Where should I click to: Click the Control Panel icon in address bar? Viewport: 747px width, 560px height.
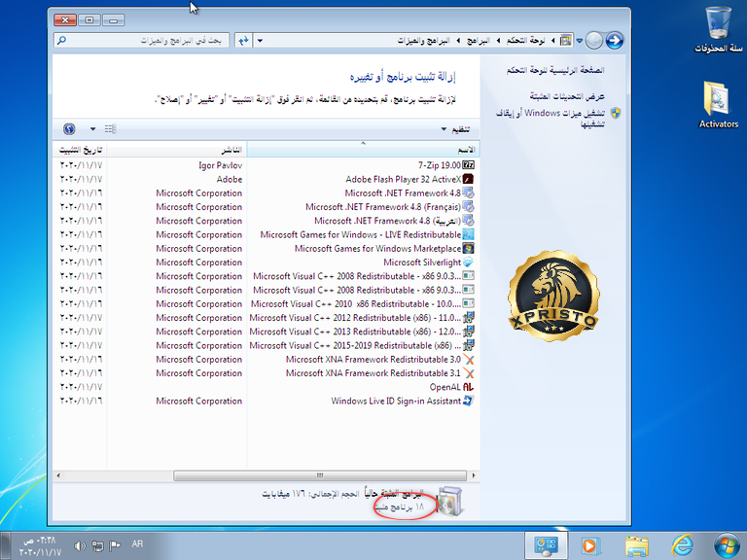coord(566,41)
